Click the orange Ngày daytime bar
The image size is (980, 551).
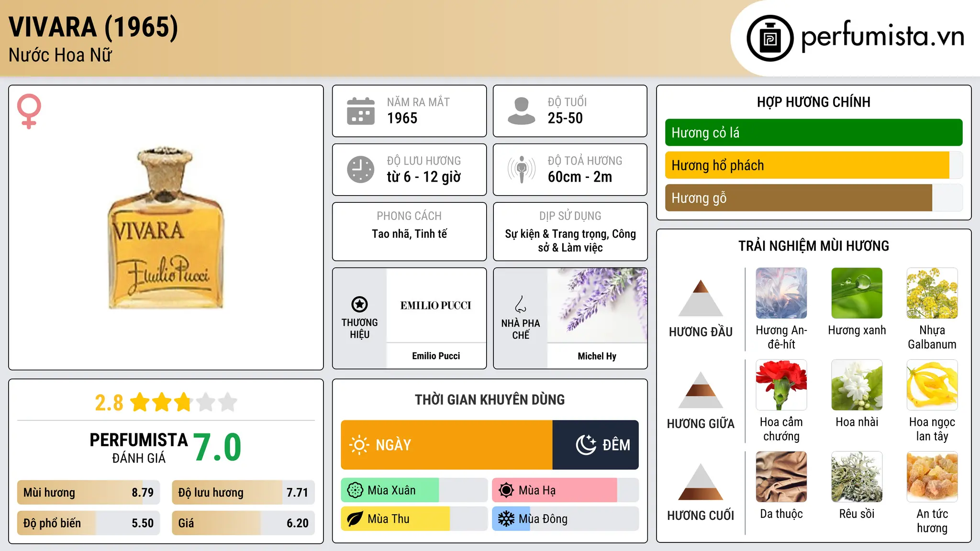coord(447,445)
